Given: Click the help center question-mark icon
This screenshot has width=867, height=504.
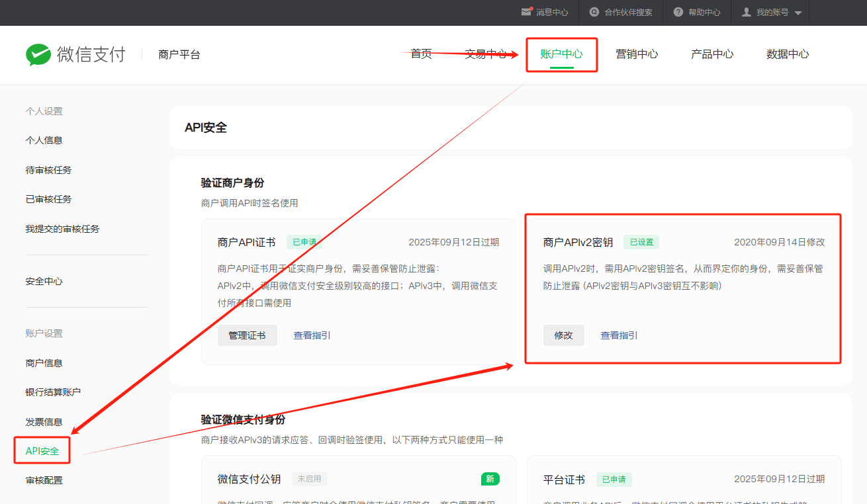Looking at the screenshot, I should (678, 12).
